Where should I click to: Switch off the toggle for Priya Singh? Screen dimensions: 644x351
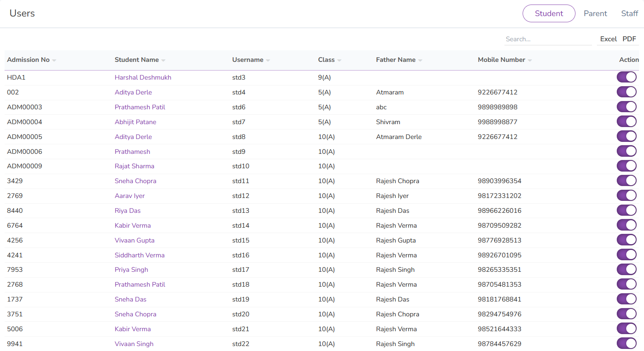click(626, 269)
